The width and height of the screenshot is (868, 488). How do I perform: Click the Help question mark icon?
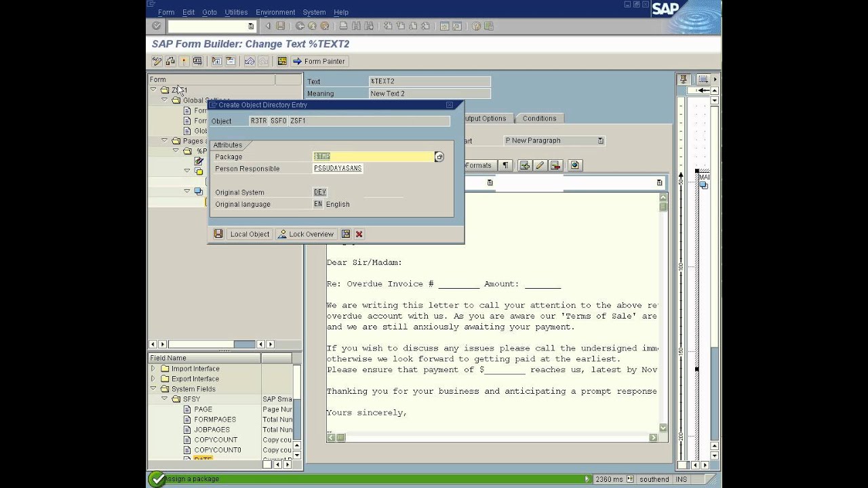pyautogui.click(x=476, y=26)
